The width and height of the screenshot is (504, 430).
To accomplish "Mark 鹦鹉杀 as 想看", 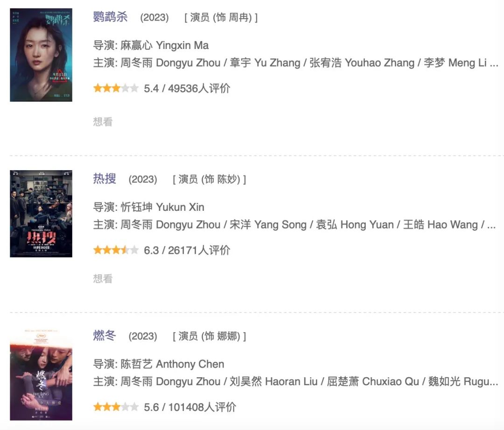I will click(x=103, y=122).
